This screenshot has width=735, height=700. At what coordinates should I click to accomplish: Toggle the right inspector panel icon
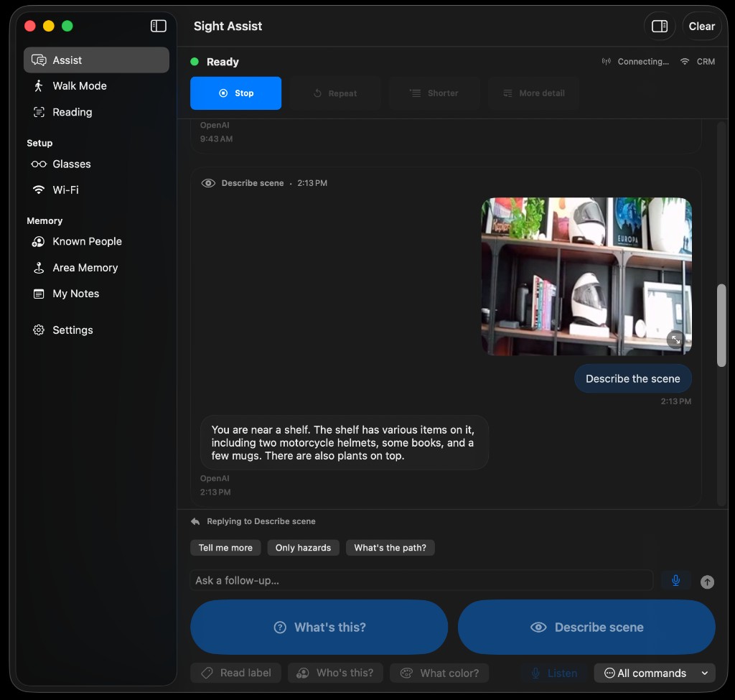[660, 27]
